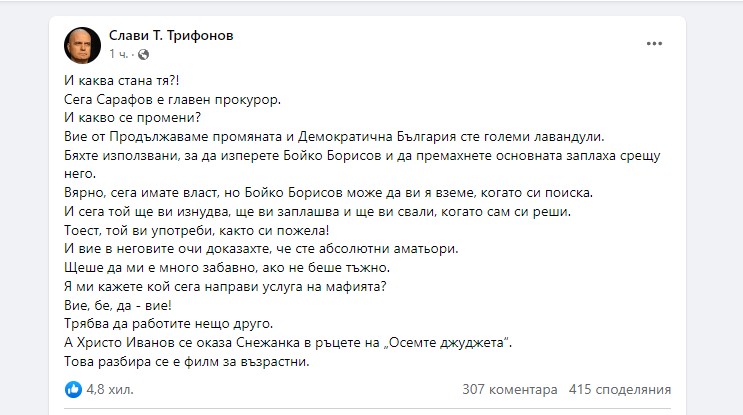
Task: Show the 415 споделяния shares list
Action: coord(619,389)
